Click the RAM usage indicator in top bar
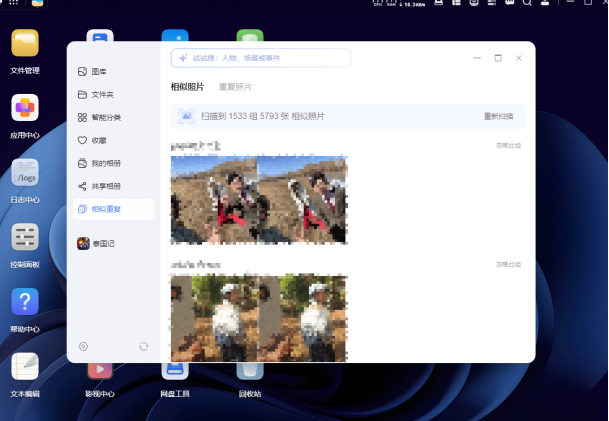Image resolution: width=609 pixels, height=421 pixels. click(x=391, y=3)
